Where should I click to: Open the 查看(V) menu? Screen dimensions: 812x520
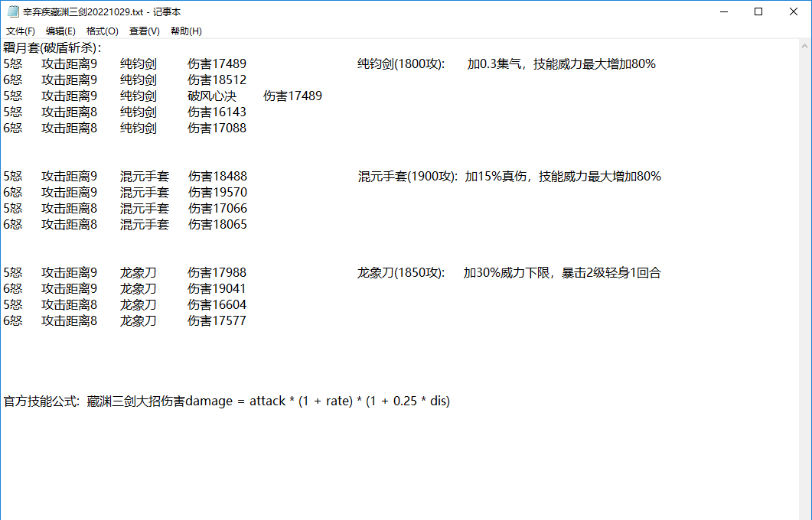(x=145, y=31)
